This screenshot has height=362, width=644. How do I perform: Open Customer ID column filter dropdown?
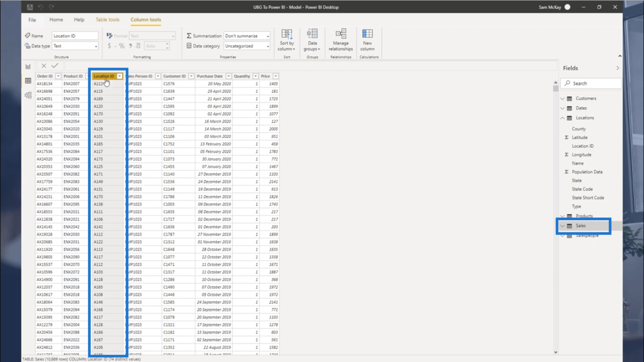(x=191, y=76)
